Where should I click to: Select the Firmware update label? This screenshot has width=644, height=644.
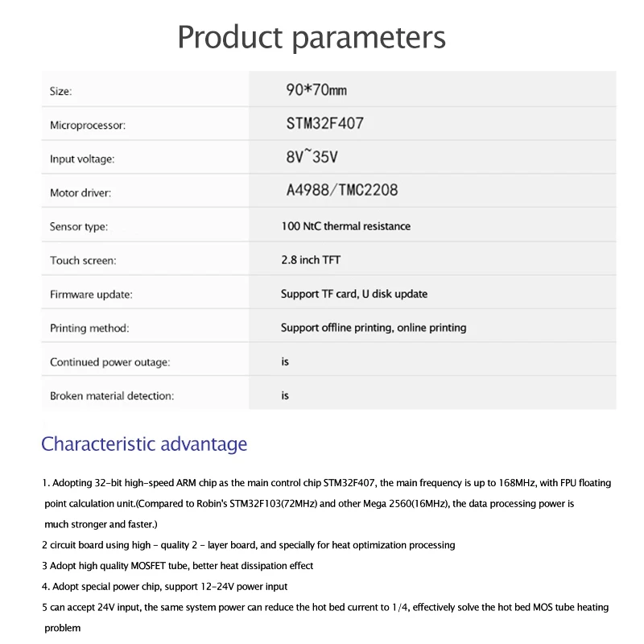click(91, 295)
